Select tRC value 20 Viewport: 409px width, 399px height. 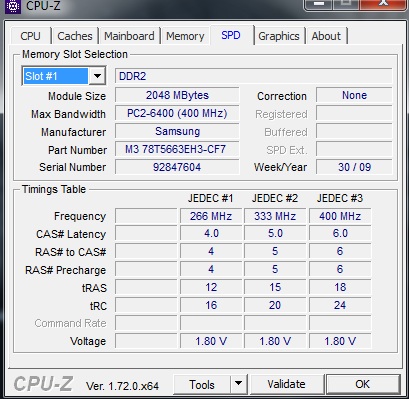coord(275,305)
